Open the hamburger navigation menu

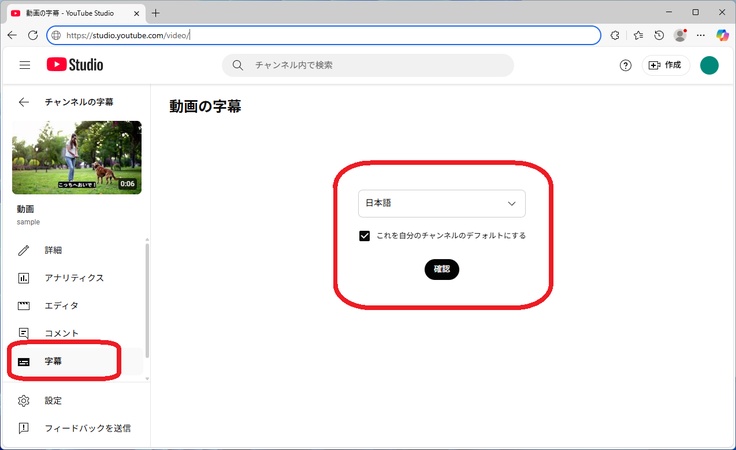coord(24,65)
